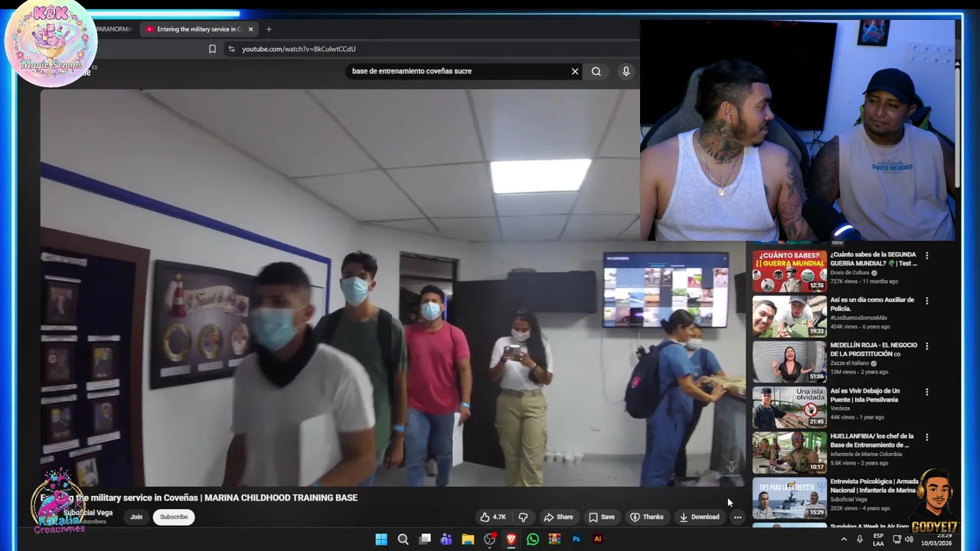The image size is (980, 551).
Task: Clear the YouTube search text
Action: 575,71
